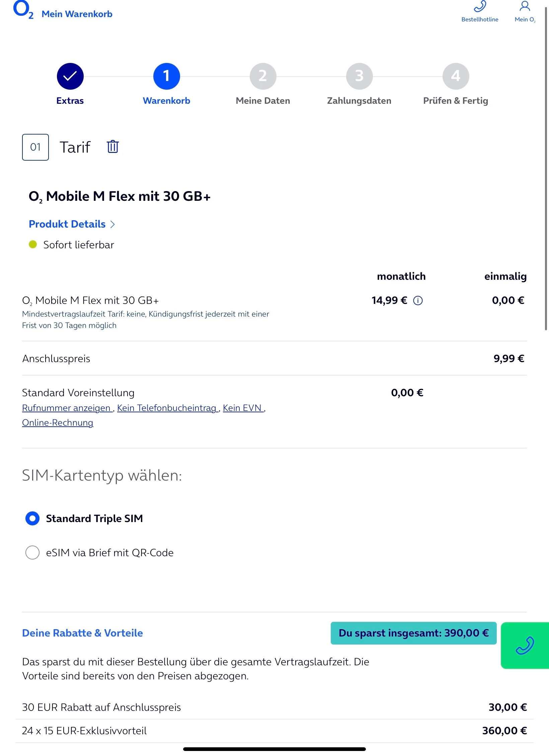Viewport: 549px width, 756px height.
Task: Go to Prüfen & Fertig step
Action: click(x=456, y=76)
